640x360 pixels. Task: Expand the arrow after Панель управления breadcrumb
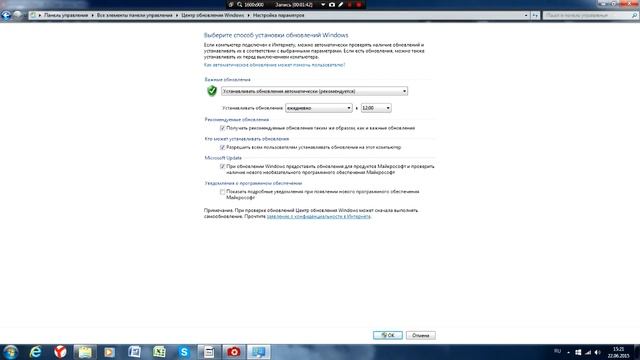[x=92, y=15]
